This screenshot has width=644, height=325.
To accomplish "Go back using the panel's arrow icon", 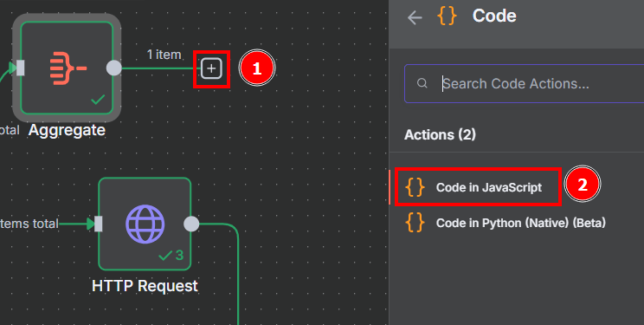I will tap(415, 17).
